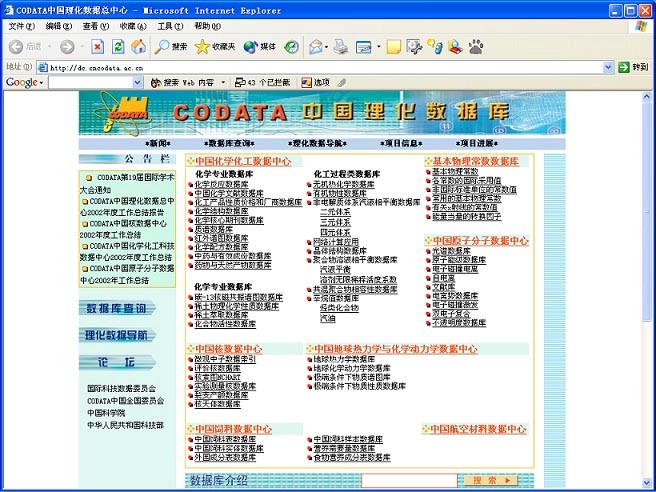The height and width of the screenshot is (492, 656).
Task: Click the *新闻* navigation item
Action: click(x=158, y=144)
